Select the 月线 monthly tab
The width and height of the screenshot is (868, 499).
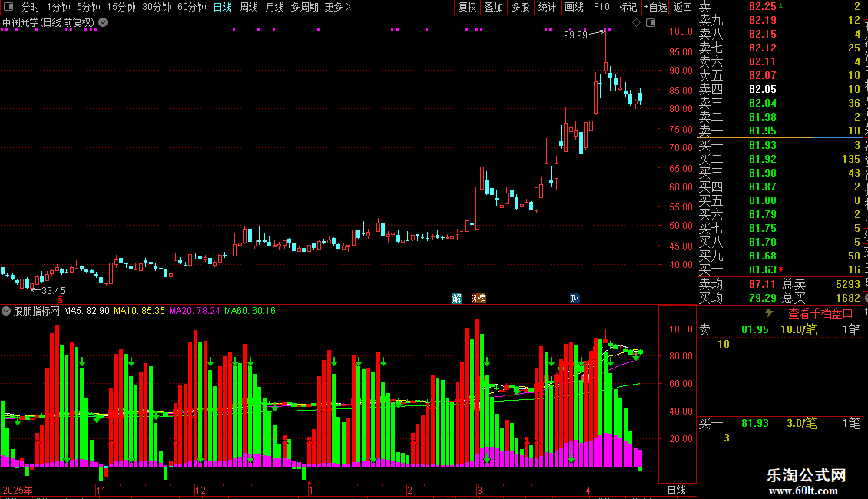(274, 7)
